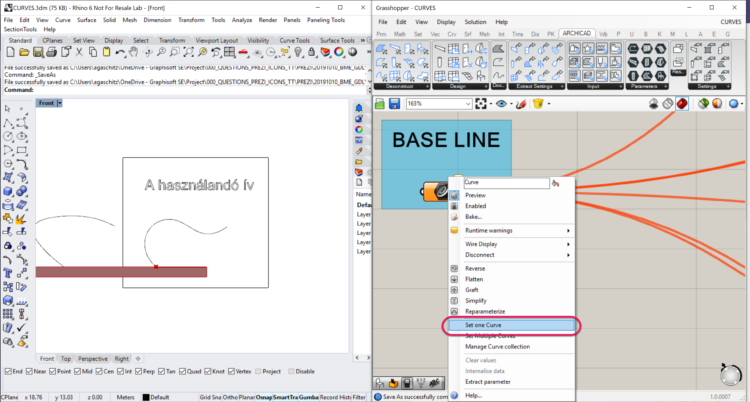The width and height of the screenshot is (750, 402).
Task: Toggle the End osnap checkbox
Action: (8, 370)
